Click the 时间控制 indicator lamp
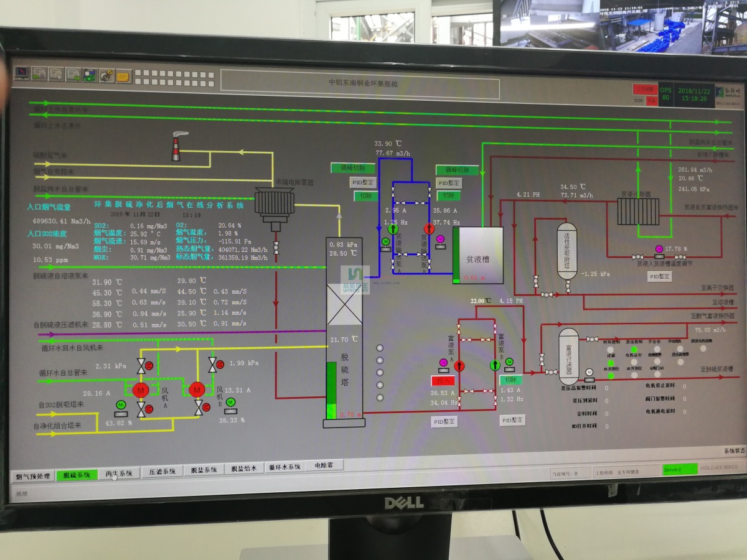The width and height of the screenshot is (747, 560). point(610,350)
